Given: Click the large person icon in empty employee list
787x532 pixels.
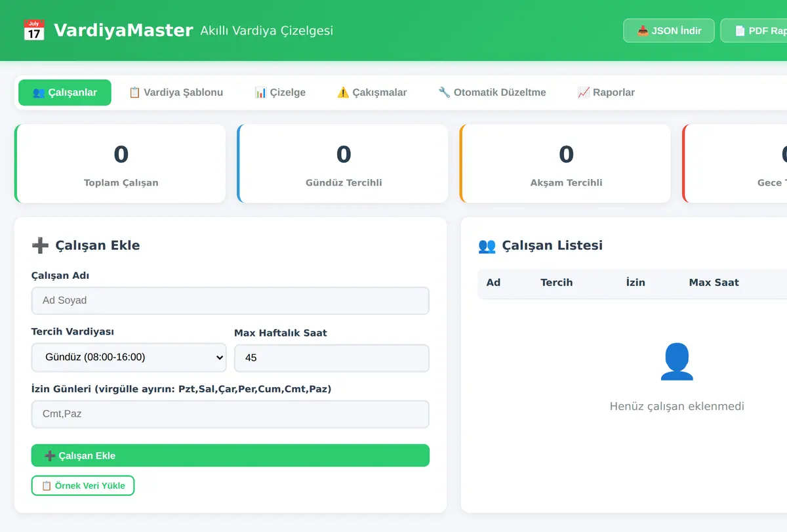Looking at the screenshot, I should [x=677, y=361].
